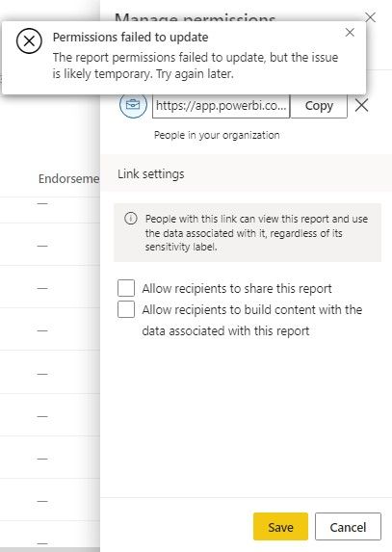Click the Endorsement column header
This screenshot has width=392, height=552.
[x=68, y=179]
